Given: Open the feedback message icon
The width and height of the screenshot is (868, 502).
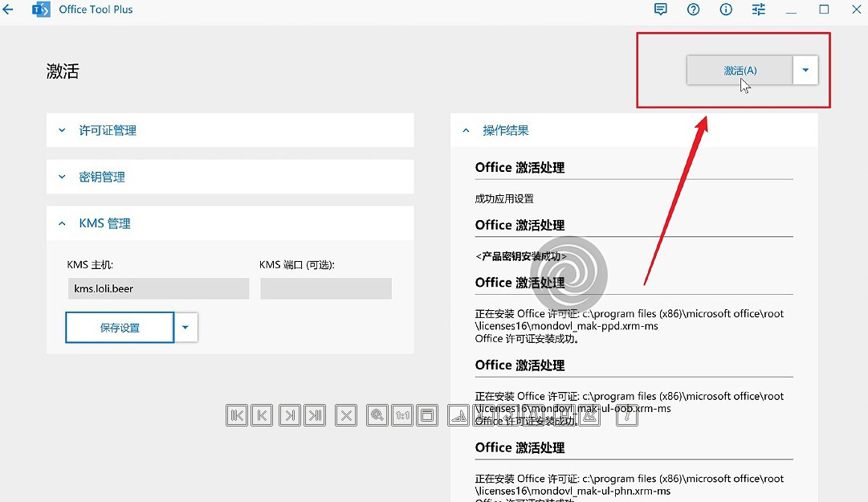Looking at the screenshot, I should coord(660,10).
